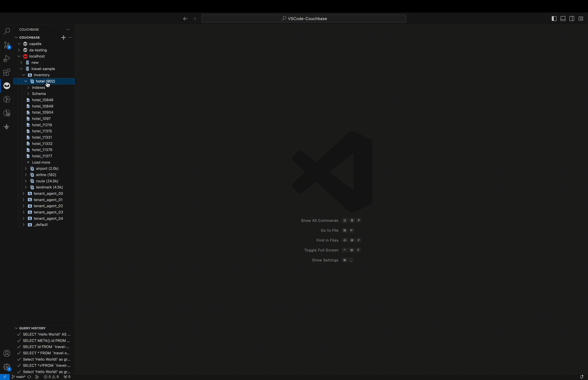Toggle the secondary side bar
The width and height of the screenshot is (588, 380).
coord(572,19)
